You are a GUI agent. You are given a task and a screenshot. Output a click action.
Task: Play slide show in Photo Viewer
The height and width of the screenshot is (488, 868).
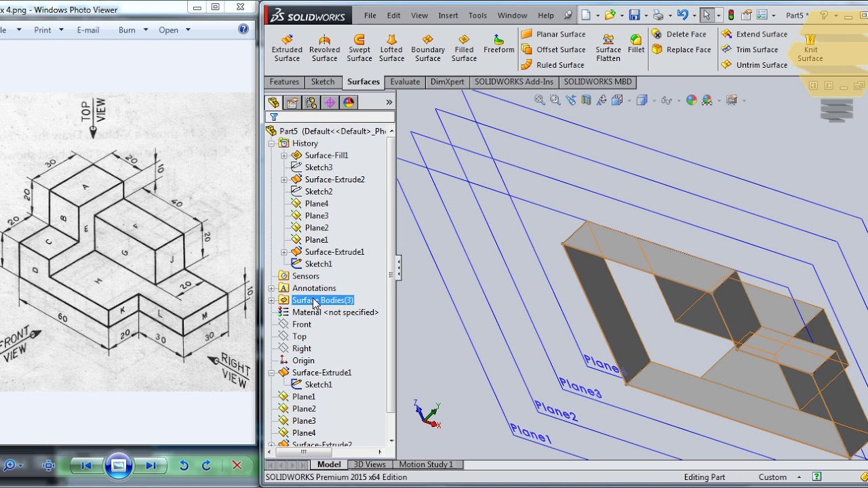(118, 465)
